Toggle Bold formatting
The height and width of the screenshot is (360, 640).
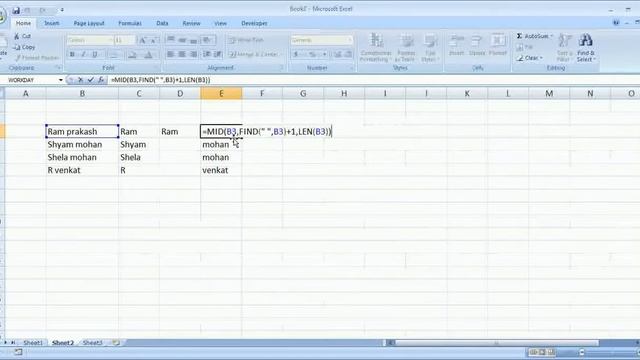click(72, 54)
